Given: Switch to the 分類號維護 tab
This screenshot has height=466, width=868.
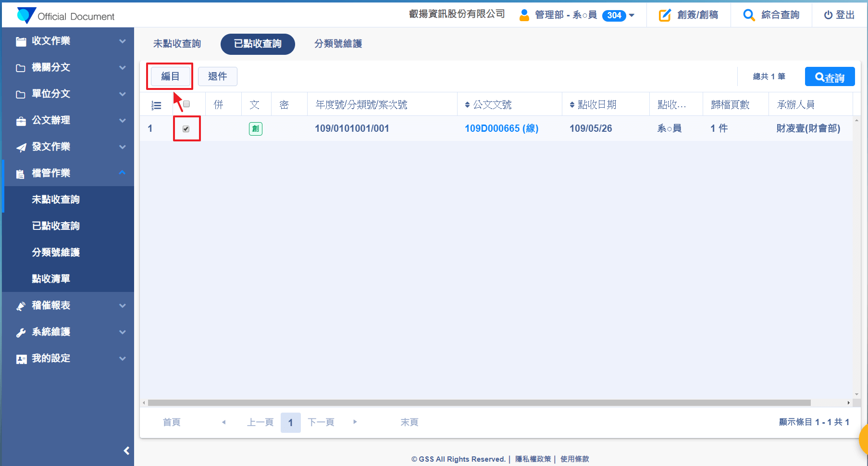Looking at the screenshot, I should (338, 44).
